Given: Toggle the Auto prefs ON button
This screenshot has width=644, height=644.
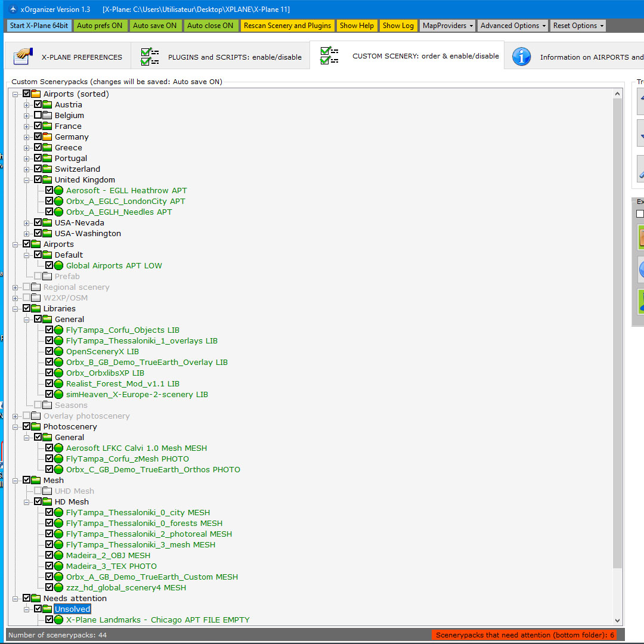Looking at the screenshot, I should click(100, 26).
